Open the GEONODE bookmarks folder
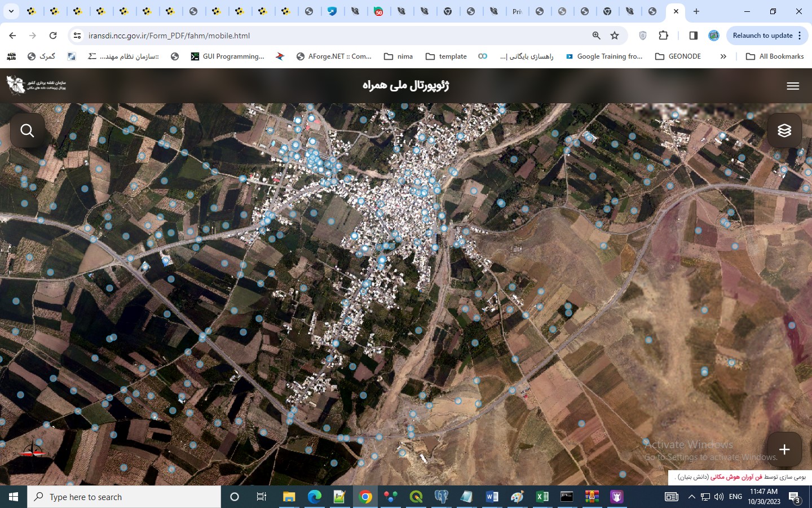Viewport: 812px width, 508px height. point(678,56)
